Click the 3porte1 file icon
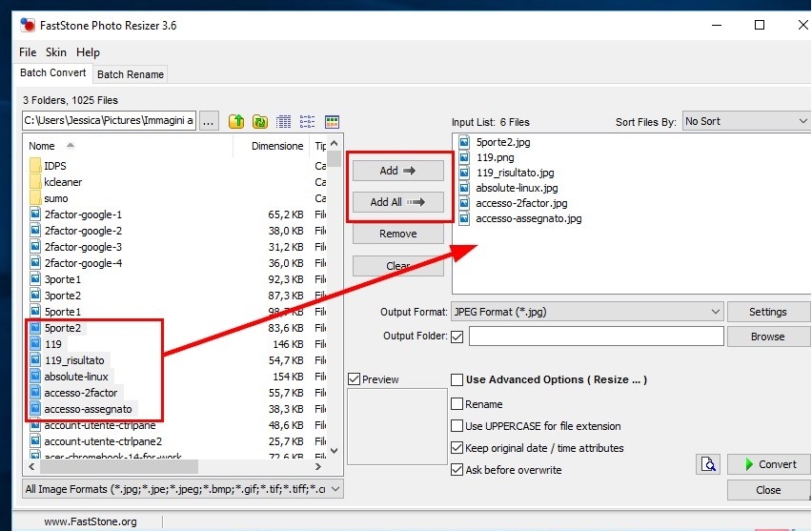The height and width of the screenshot is (531, 812). tap(35, 278)
